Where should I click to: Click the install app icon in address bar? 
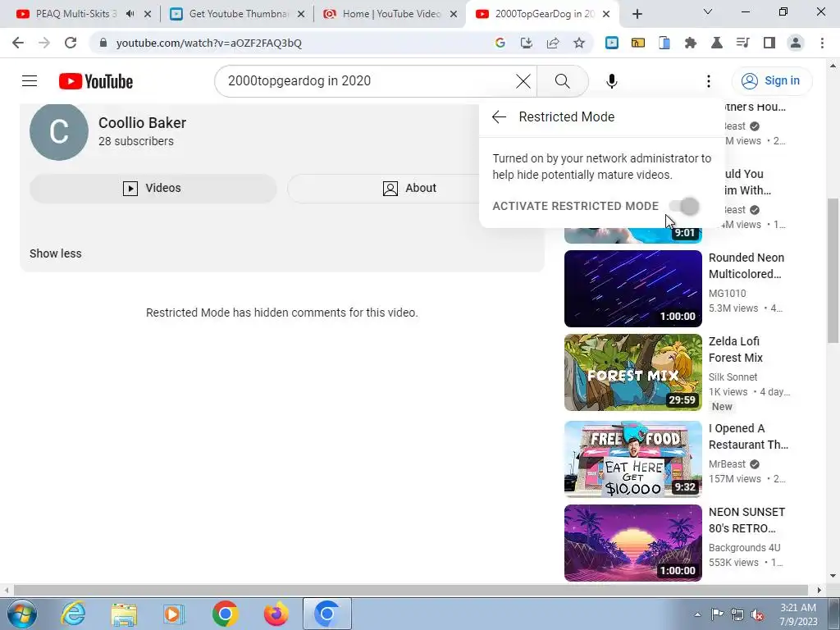526,43
